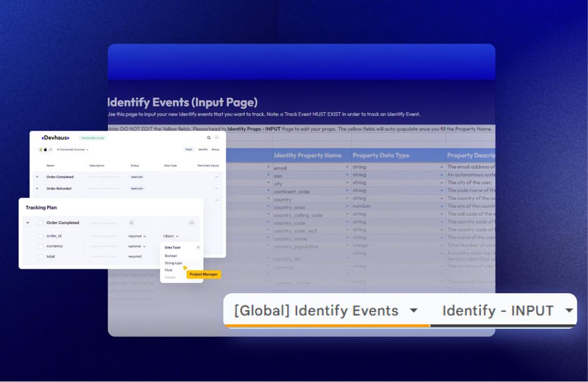The height and width of the screenshot is (382, 588).
Task: Tick the order_id checkbox
Action: pos(41,236)
